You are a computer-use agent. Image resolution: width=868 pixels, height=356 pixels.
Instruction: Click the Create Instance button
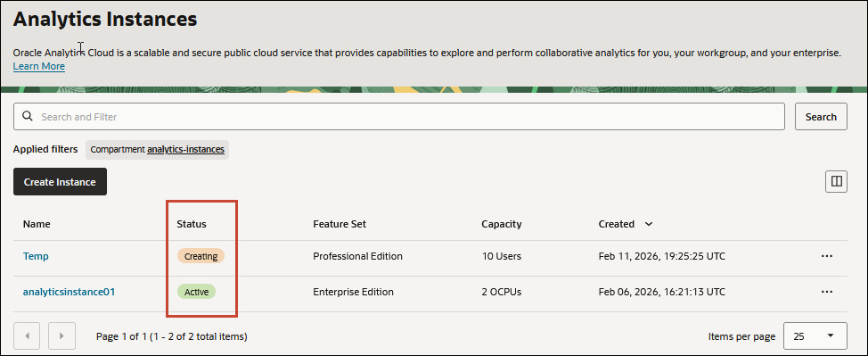point(60,182)
